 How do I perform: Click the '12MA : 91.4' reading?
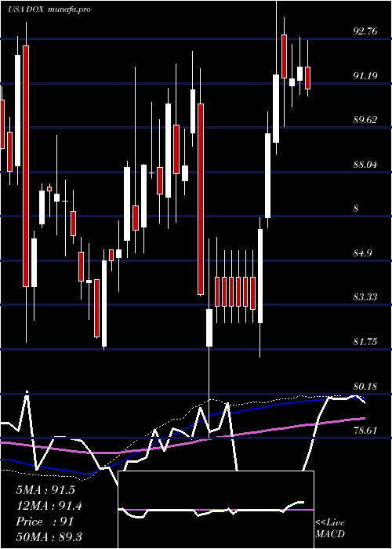click(49, 506)
